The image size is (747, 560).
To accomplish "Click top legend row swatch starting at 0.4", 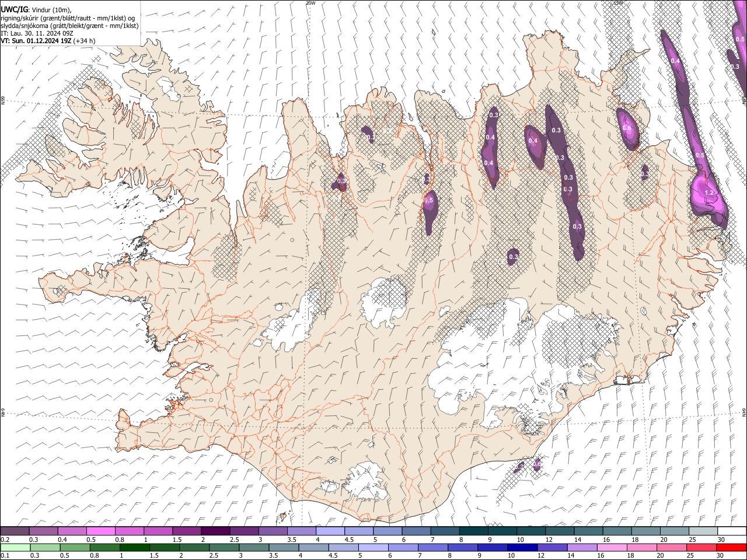I will (72, 531).
